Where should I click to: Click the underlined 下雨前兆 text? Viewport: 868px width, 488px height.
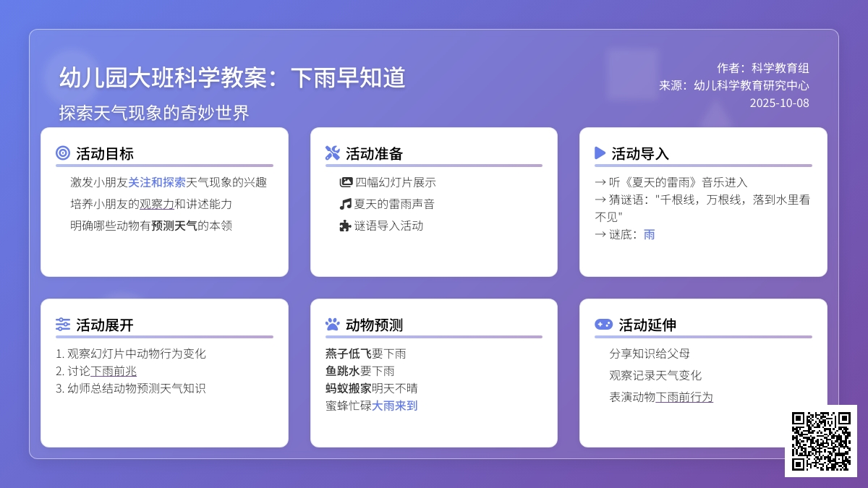coord(114,371)
